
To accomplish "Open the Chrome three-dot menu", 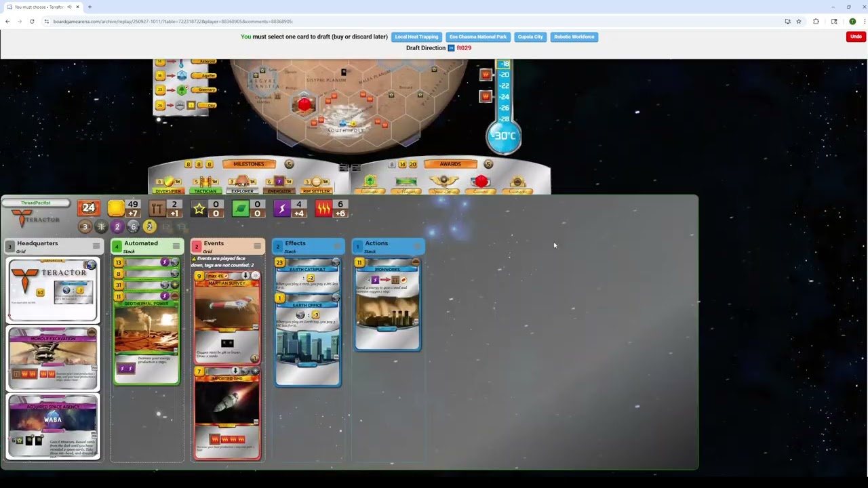I will pyautogui.click(x=864, y=21).
